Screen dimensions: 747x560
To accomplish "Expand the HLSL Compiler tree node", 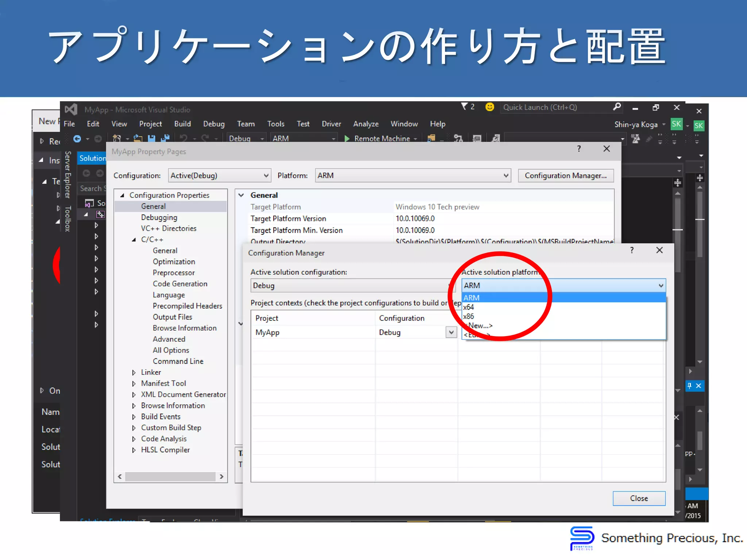I will point(134,450).
